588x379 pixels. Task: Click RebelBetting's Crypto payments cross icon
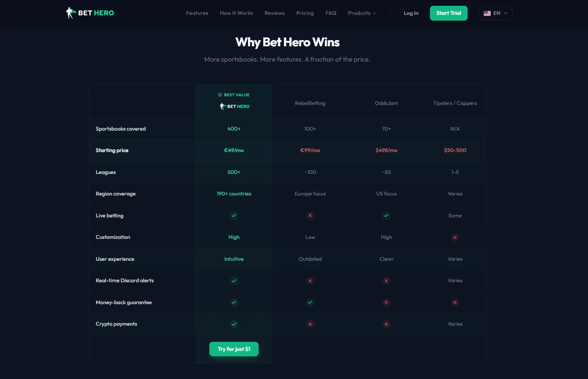pyautogui.click(x=310, y=324)
